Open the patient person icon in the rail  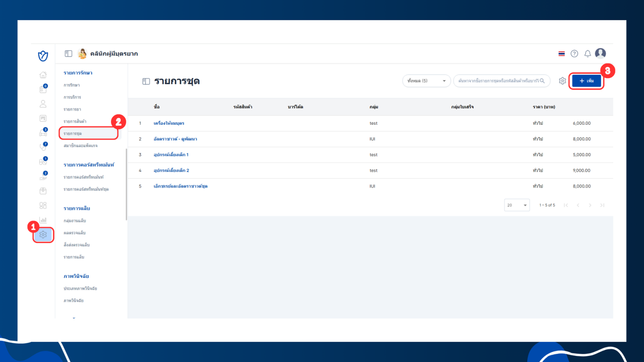[x=43, y=104]
